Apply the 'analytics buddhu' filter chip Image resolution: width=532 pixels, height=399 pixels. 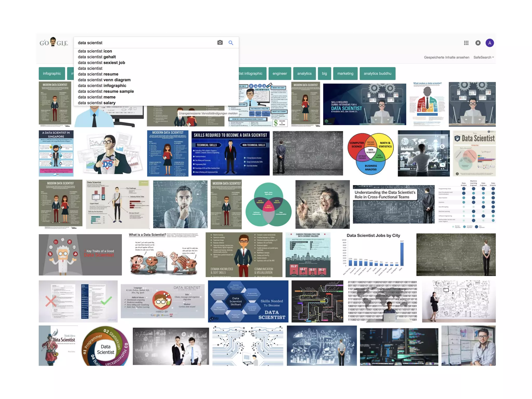click(x=377, y=74)
